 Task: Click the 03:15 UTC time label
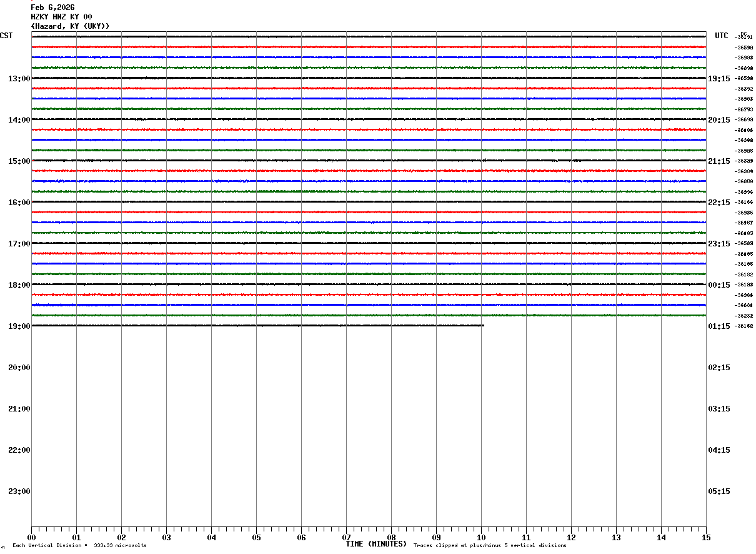click(x=719, y=409)
